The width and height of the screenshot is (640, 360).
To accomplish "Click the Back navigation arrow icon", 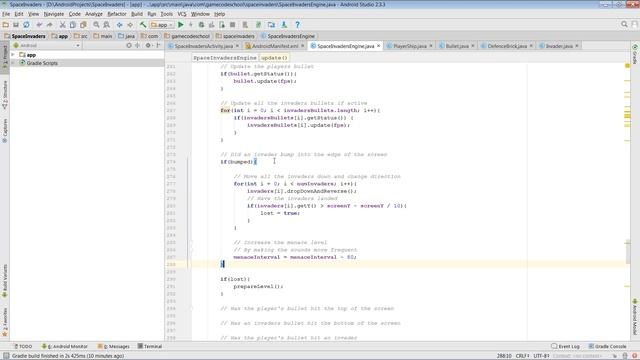I will [x=120, y=25].
